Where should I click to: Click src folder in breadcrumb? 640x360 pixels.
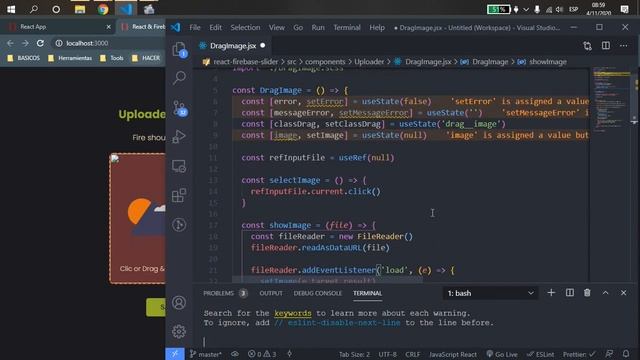(x=291, y=62)
